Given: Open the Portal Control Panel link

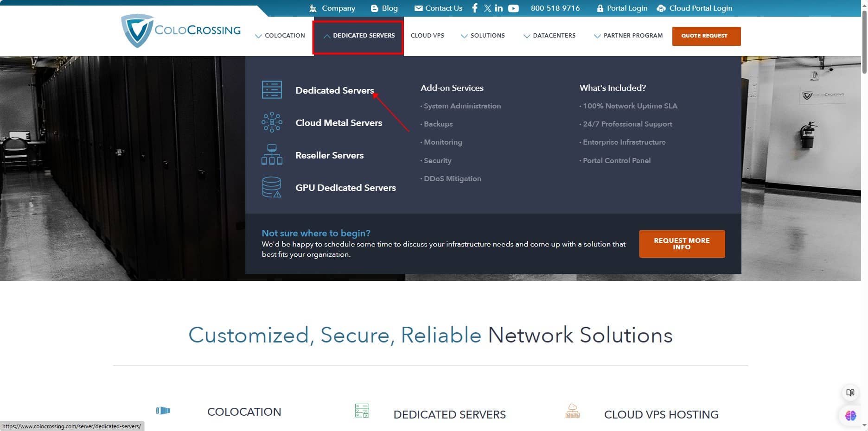Looking at the screenshot, I should pyautogui.click(x=617, y=161).
